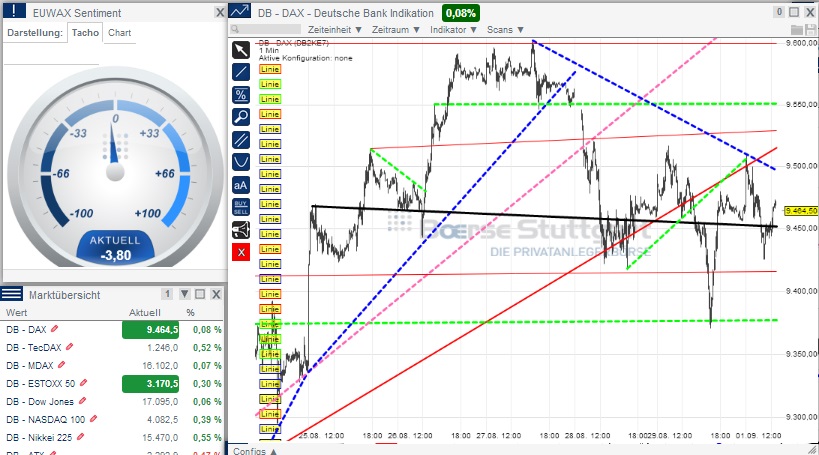819x455 pixels.
Task: Click the 16.102,0 value for MDAX
Action: point(160,366)
